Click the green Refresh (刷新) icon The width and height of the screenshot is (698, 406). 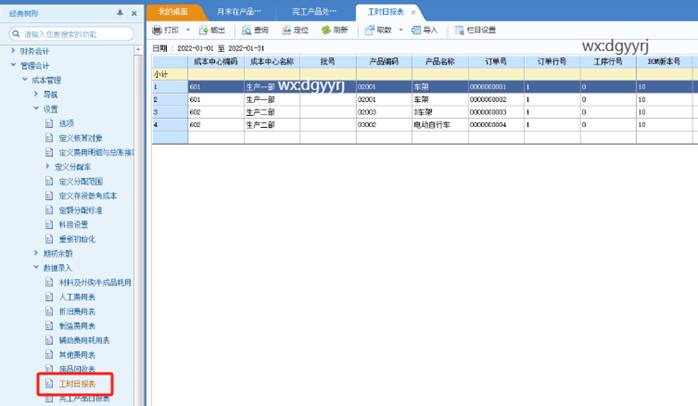326,30
